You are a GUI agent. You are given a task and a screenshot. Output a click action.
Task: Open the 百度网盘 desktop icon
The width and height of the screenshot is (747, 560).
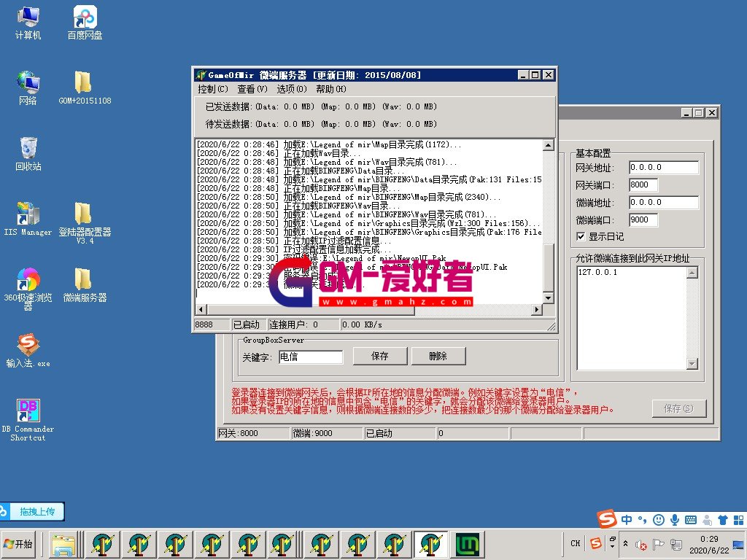pyautogui.click(x=85, y=17)
